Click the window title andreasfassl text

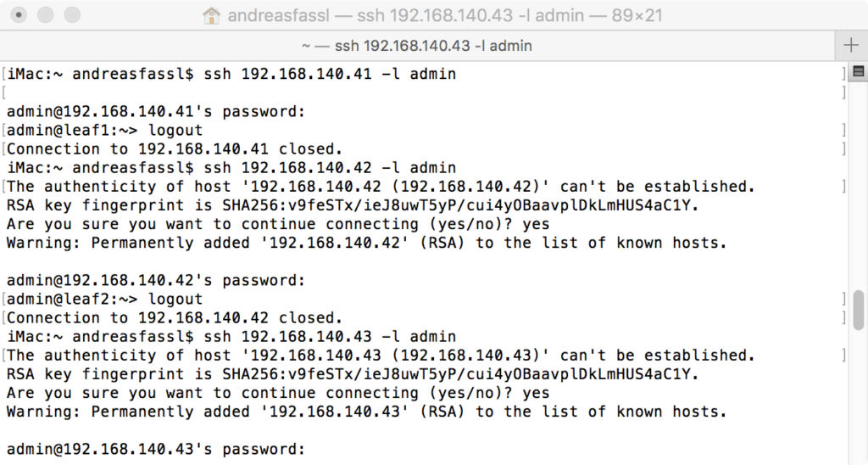(278, 15)
